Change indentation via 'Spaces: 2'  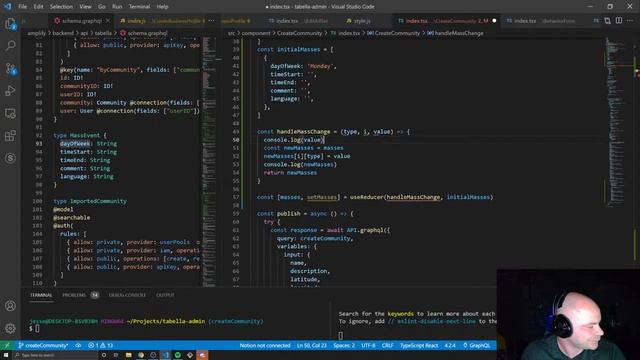point(344,345)
